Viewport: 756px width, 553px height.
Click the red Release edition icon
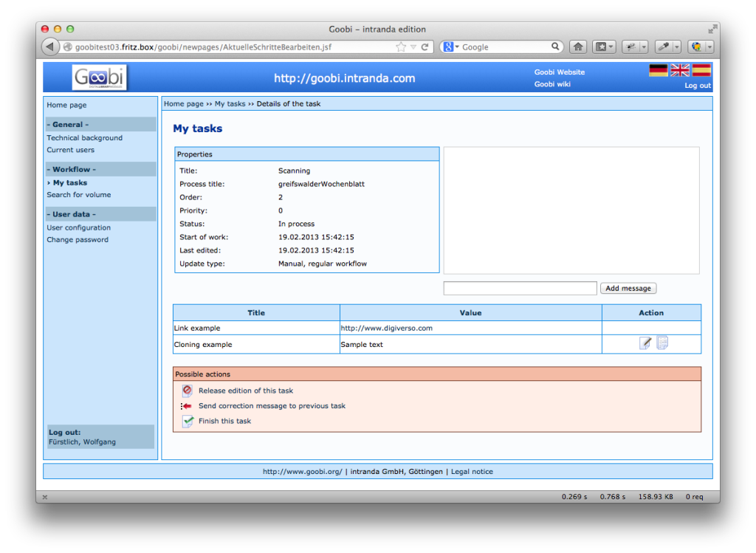tap(187, 391)
